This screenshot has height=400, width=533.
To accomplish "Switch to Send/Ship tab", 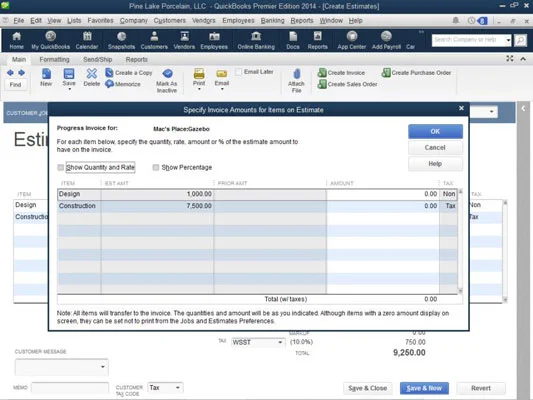I will click(98, 59).
